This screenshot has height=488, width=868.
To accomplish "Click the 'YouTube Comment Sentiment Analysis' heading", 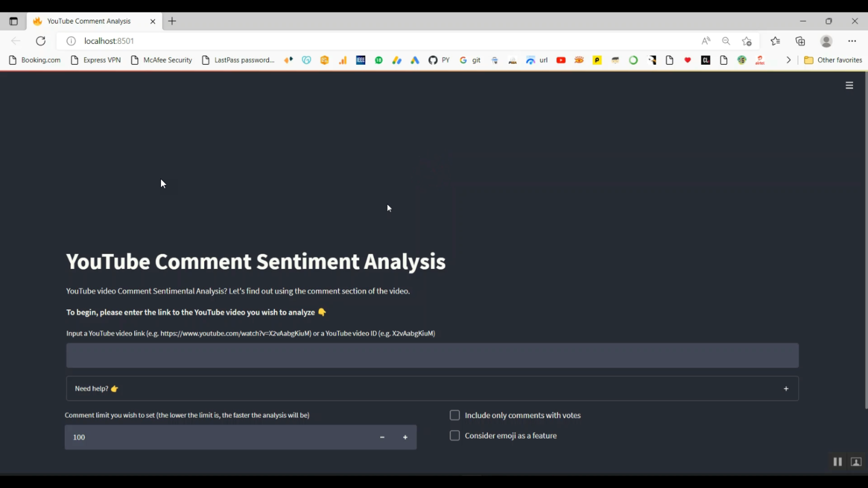I will [256, 262].
